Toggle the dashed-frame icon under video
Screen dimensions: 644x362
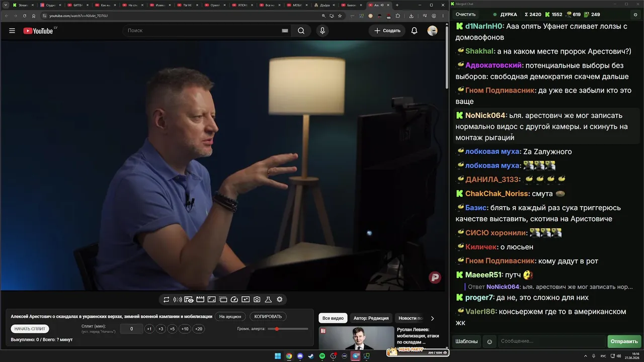223,300
